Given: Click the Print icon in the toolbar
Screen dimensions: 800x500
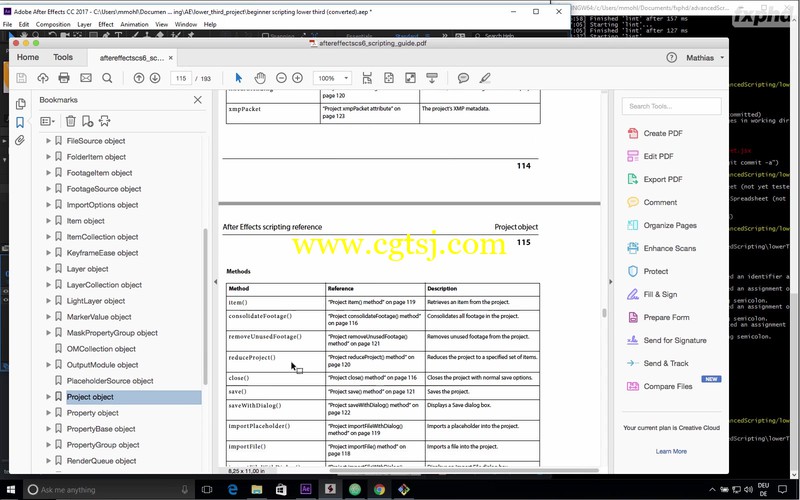Looking at the screenshot, I should click(64, 78).
